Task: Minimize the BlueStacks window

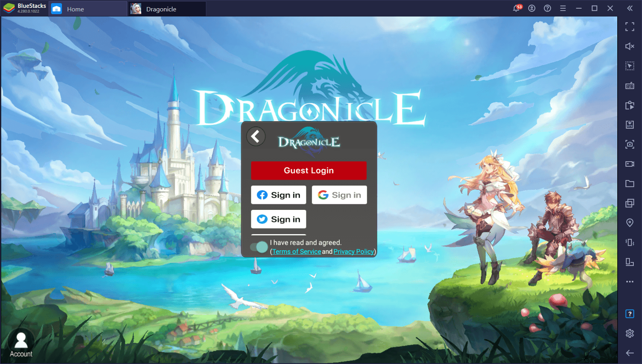Action: point(579,8)
